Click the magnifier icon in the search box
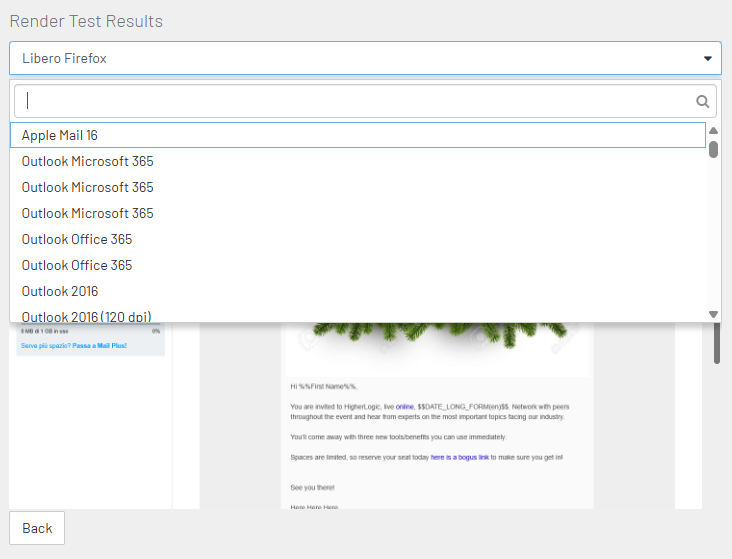732x559 pixels. [702, 101]
